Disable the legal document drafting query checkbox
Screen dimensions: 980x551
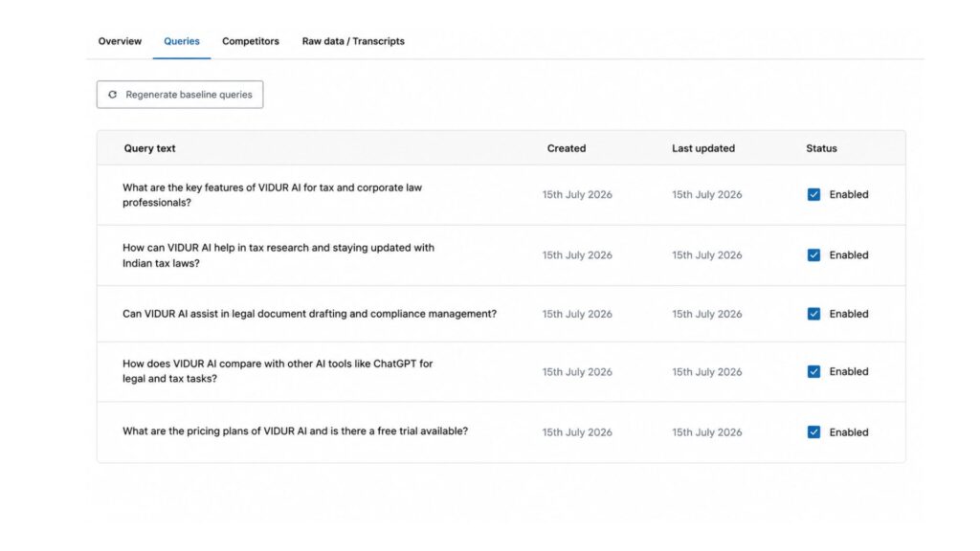(x=813, y=314)
